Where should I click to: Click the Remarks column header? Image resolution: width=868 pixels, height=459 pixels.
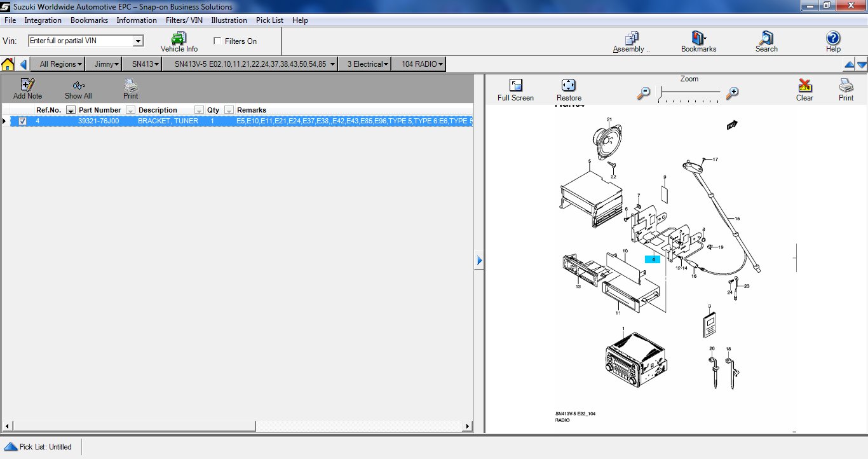[252, 110]
